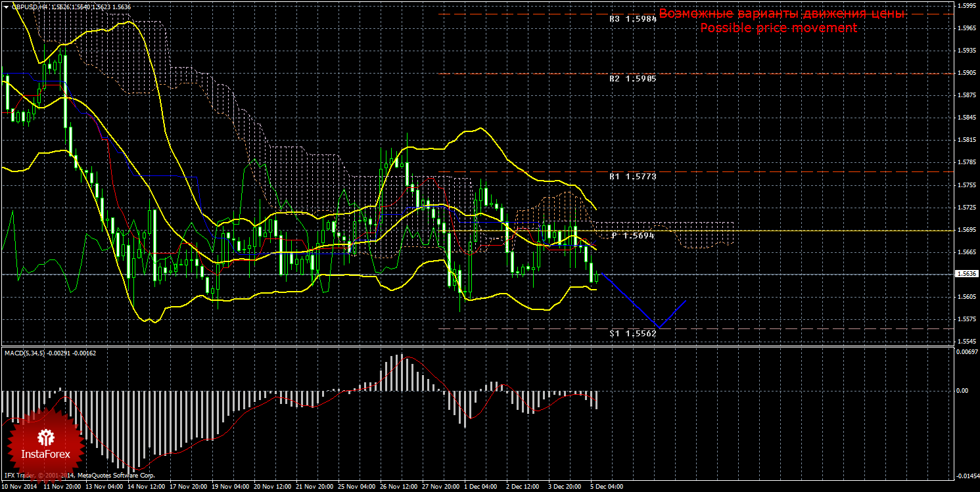Click the IFX Trader MetaQuotes copyright text
This screenshot has width=980, height=492.
pos(79,474)
